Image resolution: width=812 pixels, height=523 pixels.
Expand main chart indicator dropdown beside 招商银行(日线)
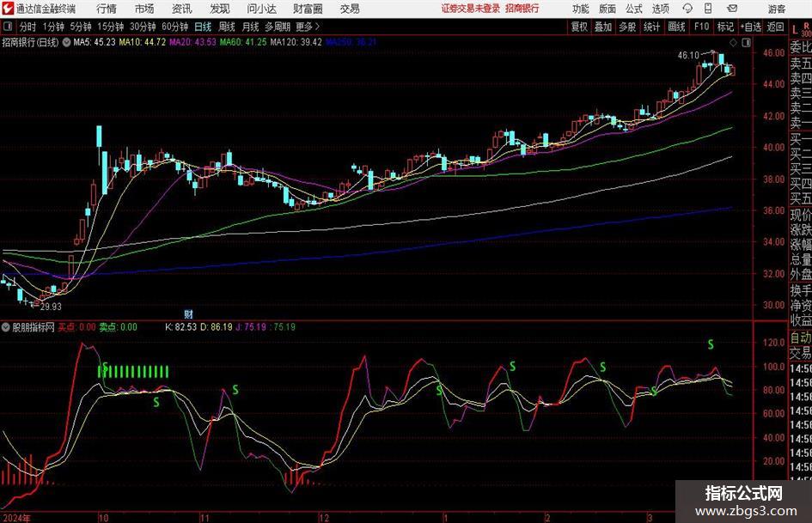(x=66, y=42)
